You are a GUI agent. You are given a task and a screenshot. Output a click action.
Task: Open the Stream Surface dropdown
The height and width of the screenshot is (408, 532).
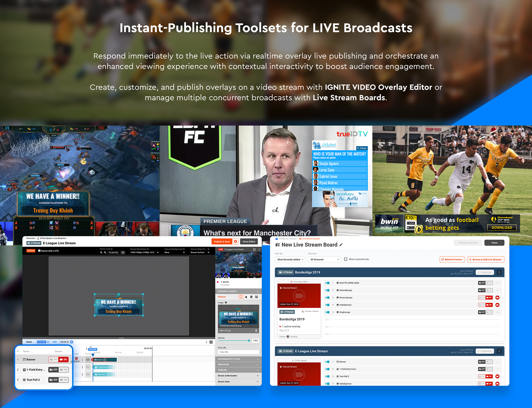coord(200,253)
